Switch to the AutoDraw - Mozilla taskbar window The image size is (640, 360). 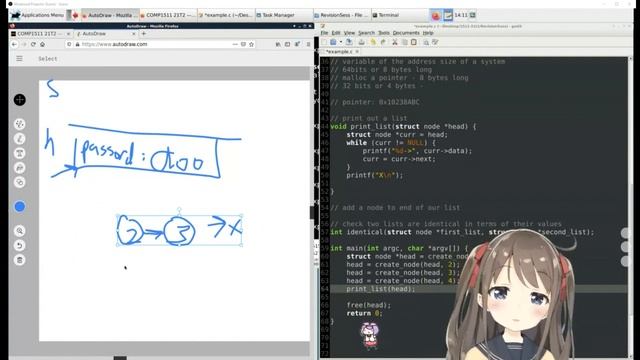[110, 15]
